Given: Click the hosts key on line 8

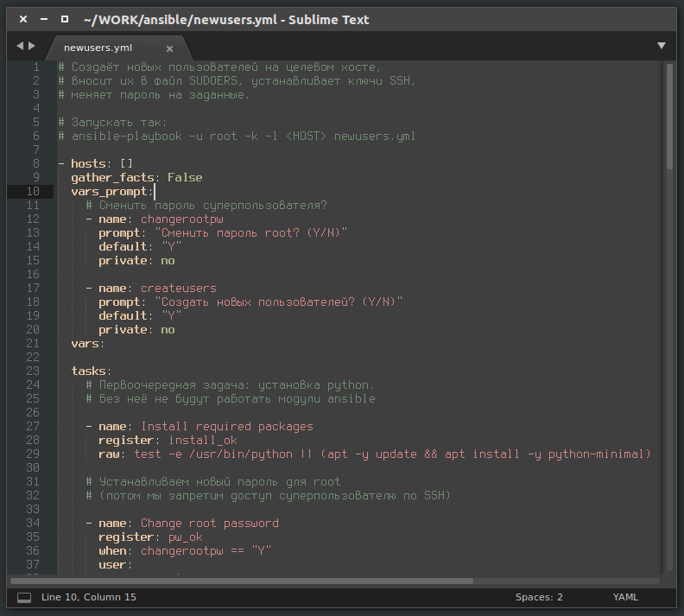Looking at the screenshot, I should (88, 163).
